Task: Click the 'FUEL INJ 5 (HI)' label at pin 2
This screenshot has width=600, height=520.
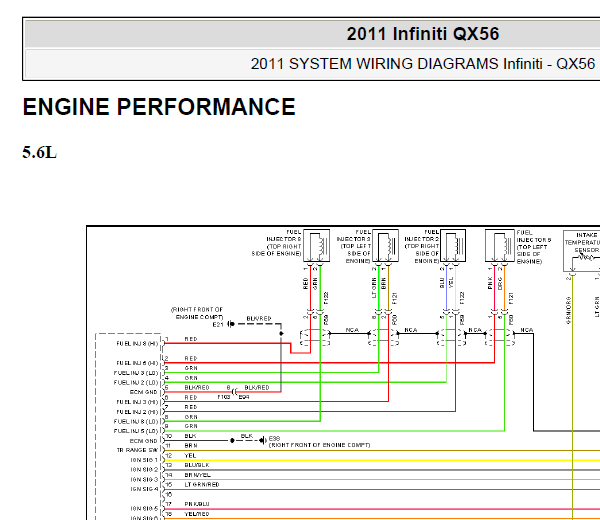Action: [x=137, y=363]
